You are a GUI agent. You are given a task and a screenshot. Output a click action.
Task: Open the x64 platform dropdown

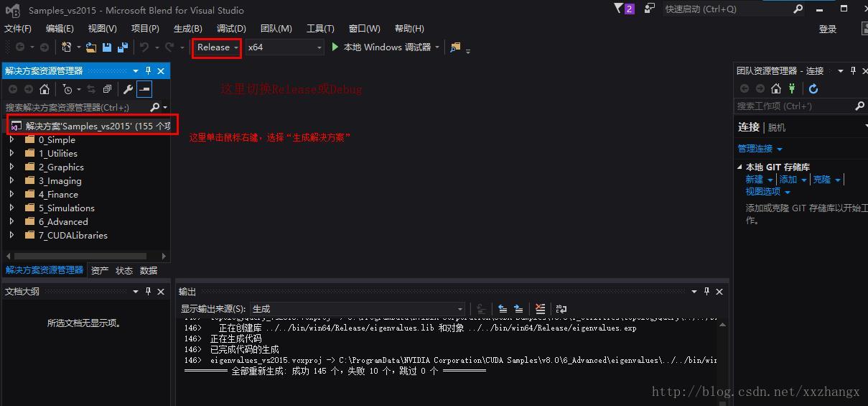coord(285,47)
